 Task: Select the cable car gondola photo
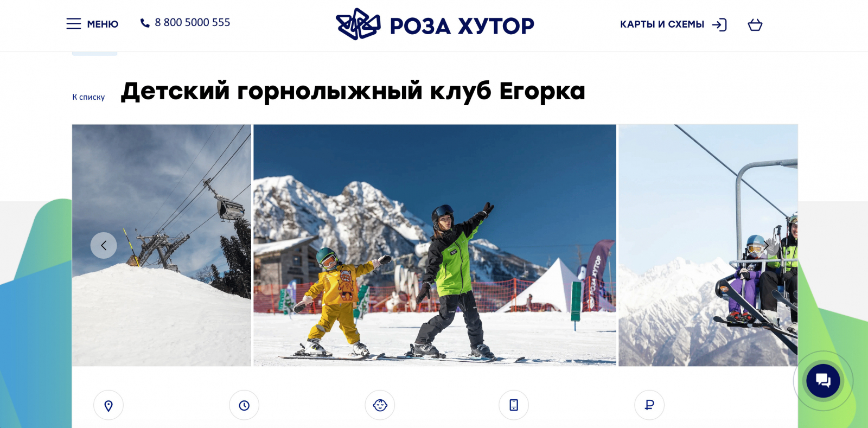click(x=162, y=245)
